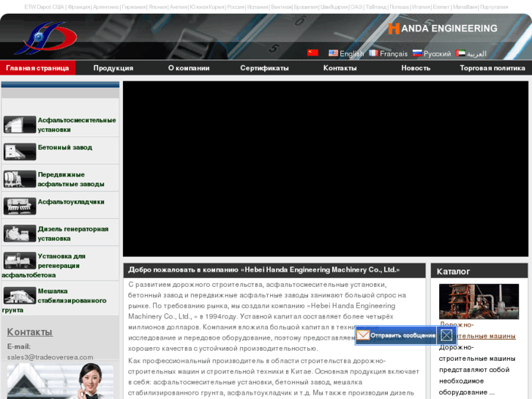Click the Португалия top link
Screen dimensions: 532x399
pos(494,7)
